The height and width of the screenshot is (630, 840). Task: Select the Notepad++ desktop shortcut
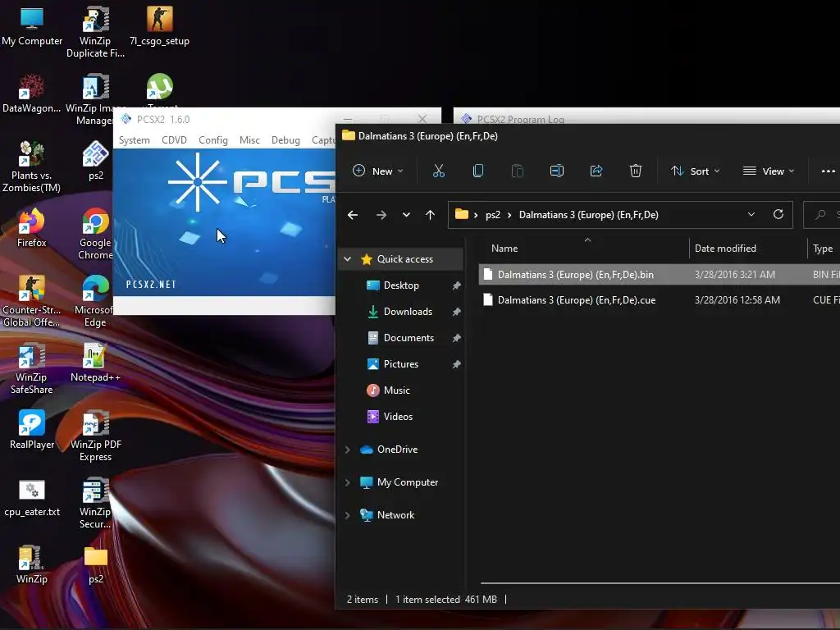95,362
